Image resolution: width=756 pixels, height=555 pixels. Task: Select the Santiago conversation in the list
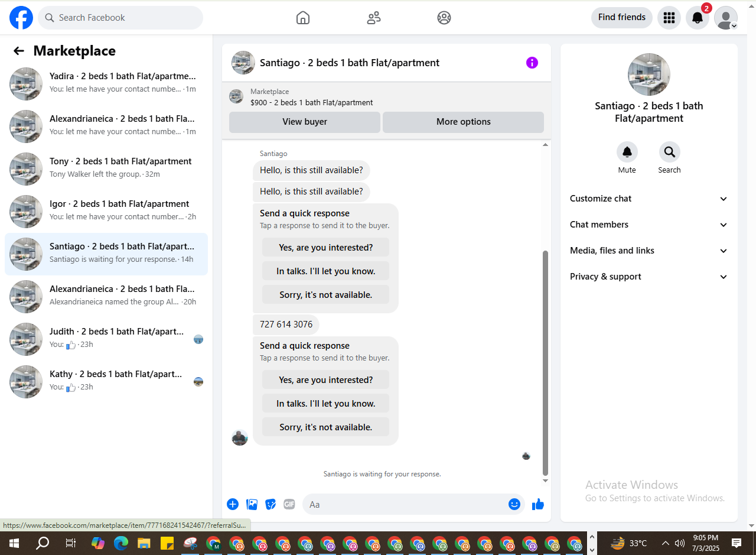(x=106, y=254)
